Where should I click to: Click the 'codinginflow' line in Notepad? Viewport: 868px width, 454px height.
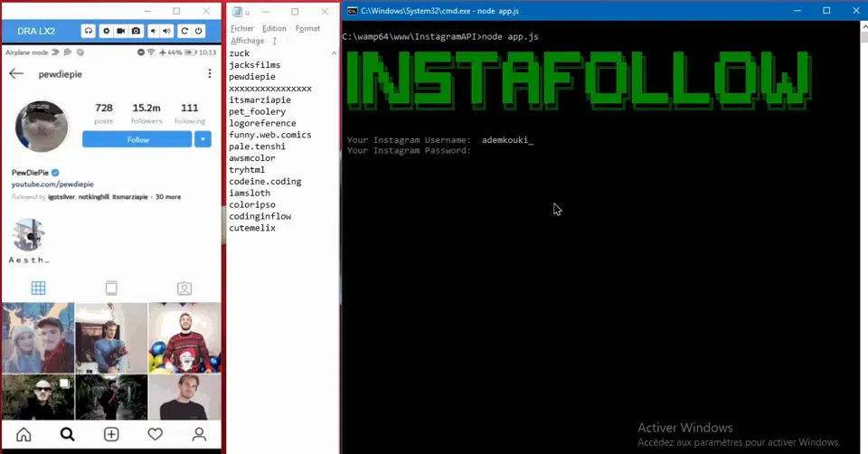click(260, 216)
